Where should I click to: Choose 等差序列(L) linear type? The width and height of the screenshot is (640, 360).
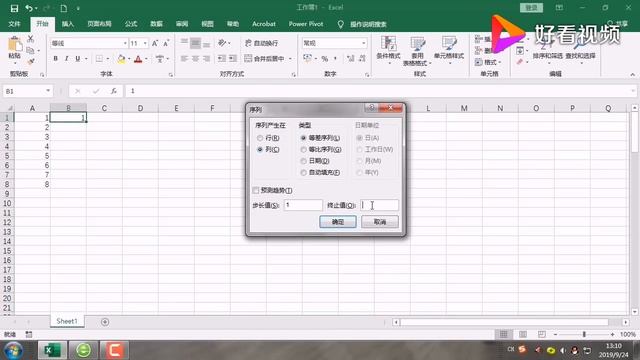320,138
